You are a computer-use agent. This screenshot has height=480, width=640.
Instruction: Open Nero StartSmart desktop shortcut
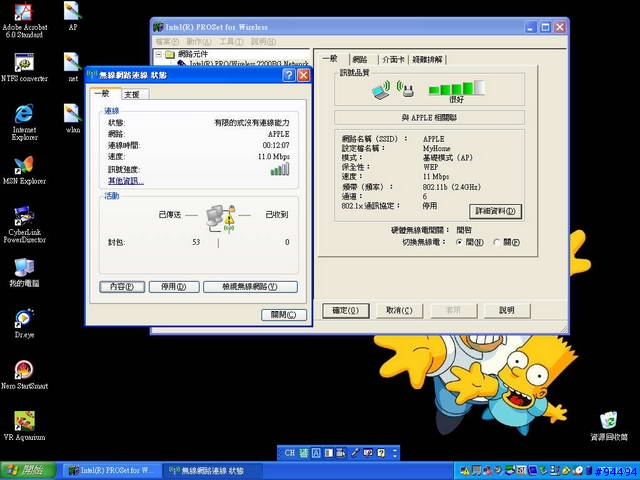24,375
